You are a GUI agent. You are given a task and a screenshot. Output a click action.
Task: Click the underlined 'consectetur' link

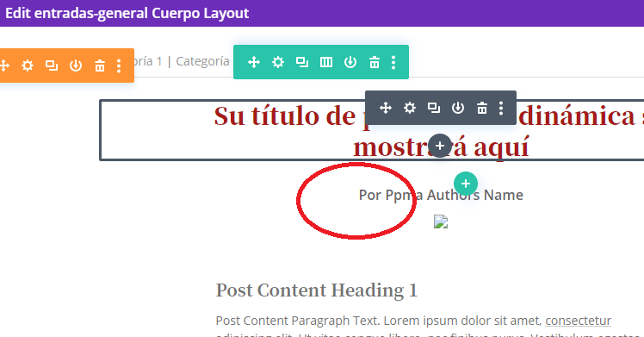point(579,321)
